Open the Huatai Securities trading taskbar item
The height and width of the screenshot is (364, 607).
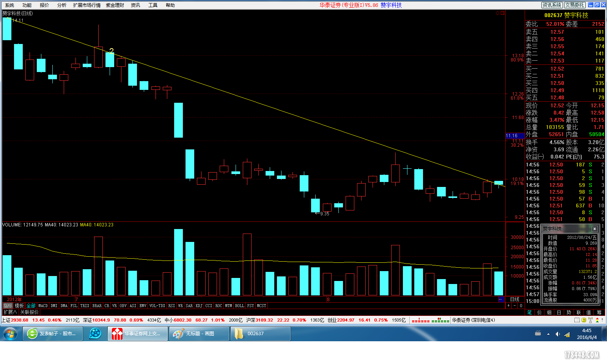pos(138,334)
